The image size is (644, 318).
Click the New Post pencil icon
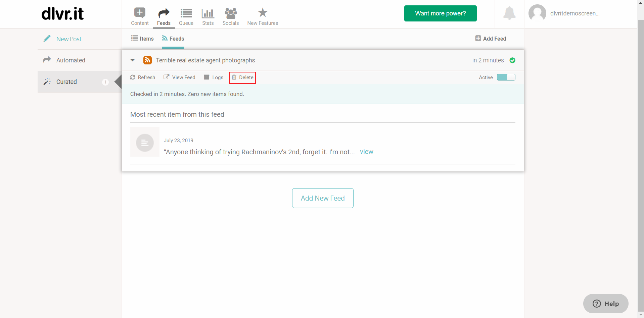(47, 39)
